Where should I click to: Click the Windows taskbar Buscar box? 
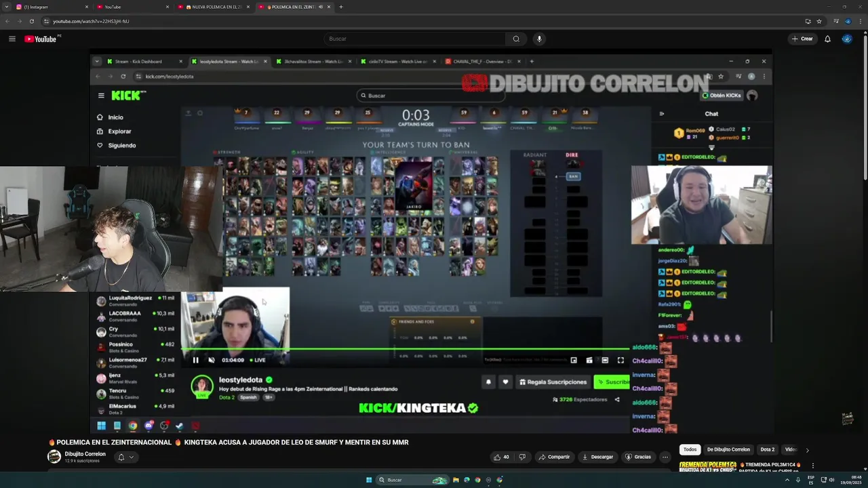click(413, 480)
